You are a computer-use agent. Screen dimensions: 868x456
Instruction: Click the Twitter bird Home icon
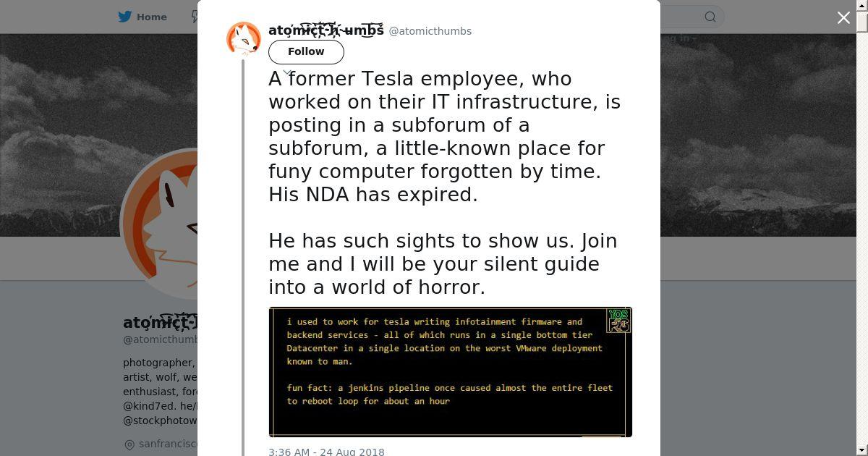(x=126, y=17)
